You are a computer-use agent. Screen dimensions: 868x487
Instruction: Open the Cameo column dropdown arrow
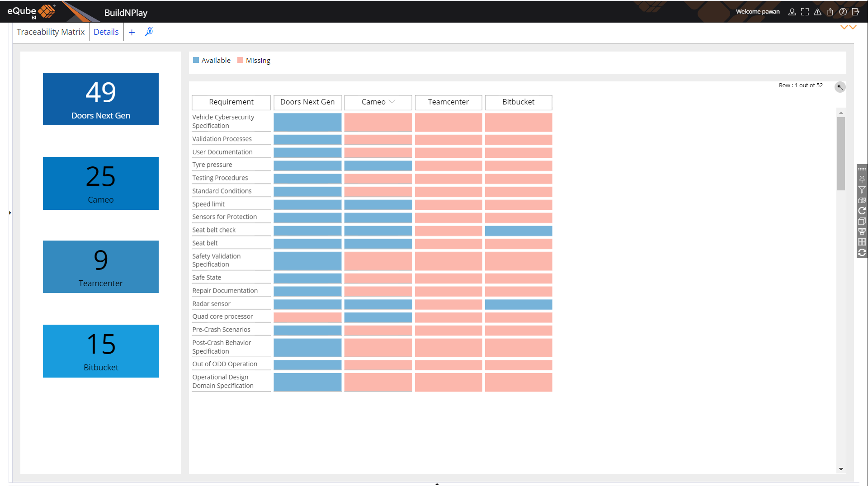point(392,102)
